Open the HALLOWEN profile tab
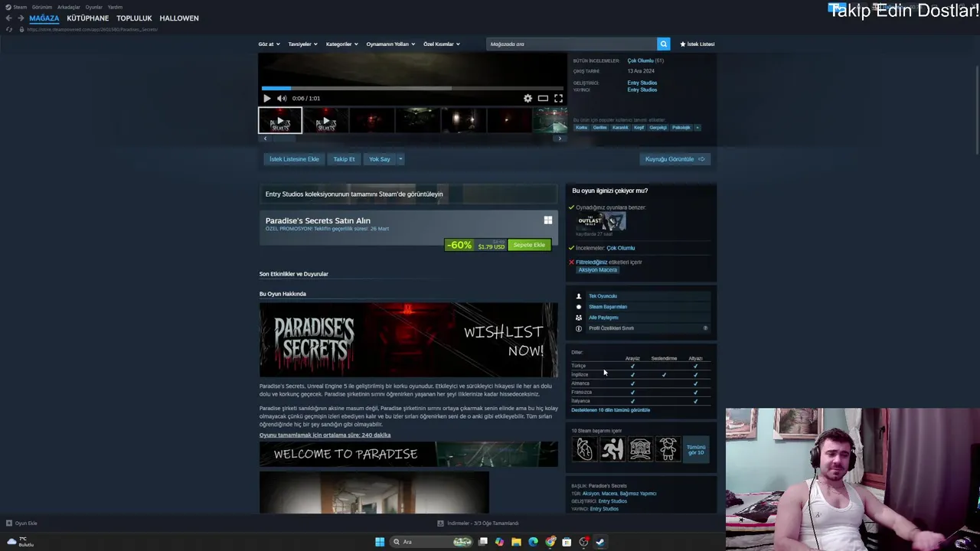This screenshot has height=551, width=980. tap(179, 18)
